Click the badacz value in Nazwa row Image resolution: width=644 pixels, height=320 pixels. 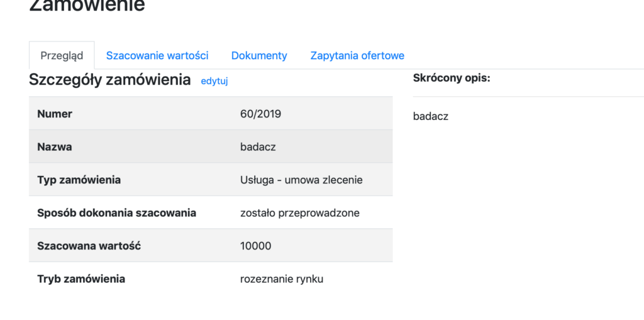pos(258,146)
